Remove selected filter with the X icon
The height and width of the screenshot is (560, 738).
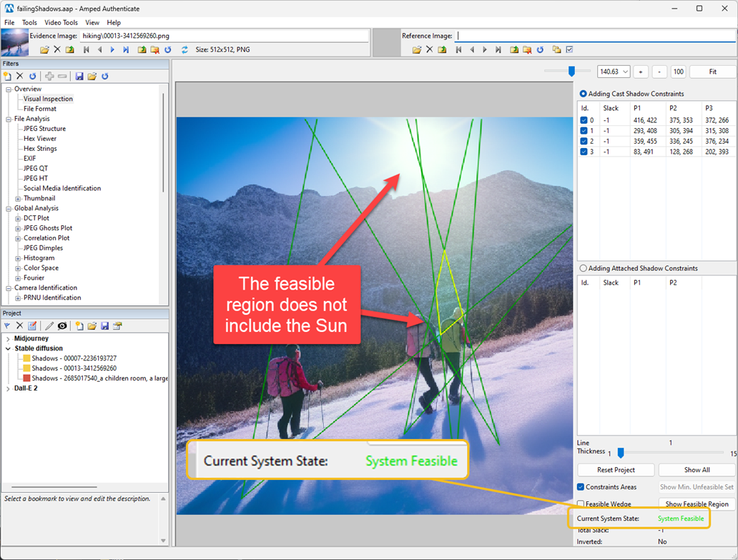(x=19, y=76)
